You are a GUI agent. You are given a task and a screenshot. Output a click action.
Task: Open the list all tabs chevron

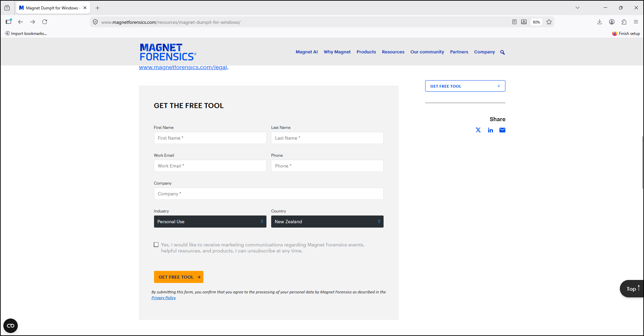pos(578,8)
